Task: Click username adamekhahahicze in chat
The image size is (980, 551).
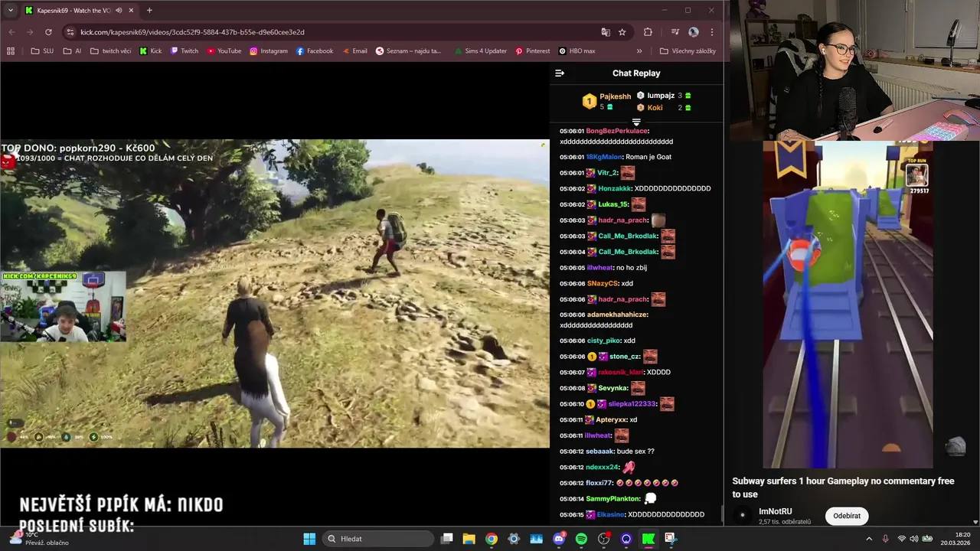Action: [617, 315]
